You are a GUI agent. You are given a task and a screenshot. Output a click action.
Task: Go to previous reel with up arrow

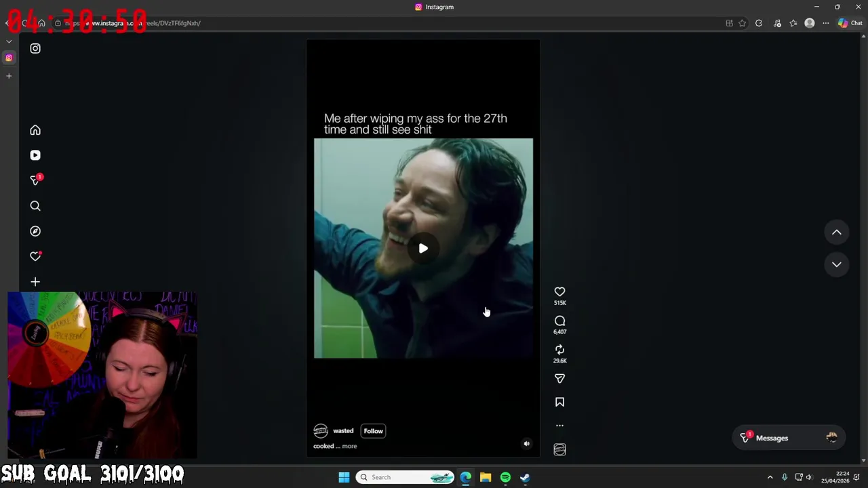pyautogui.click(x=837, y=232)
